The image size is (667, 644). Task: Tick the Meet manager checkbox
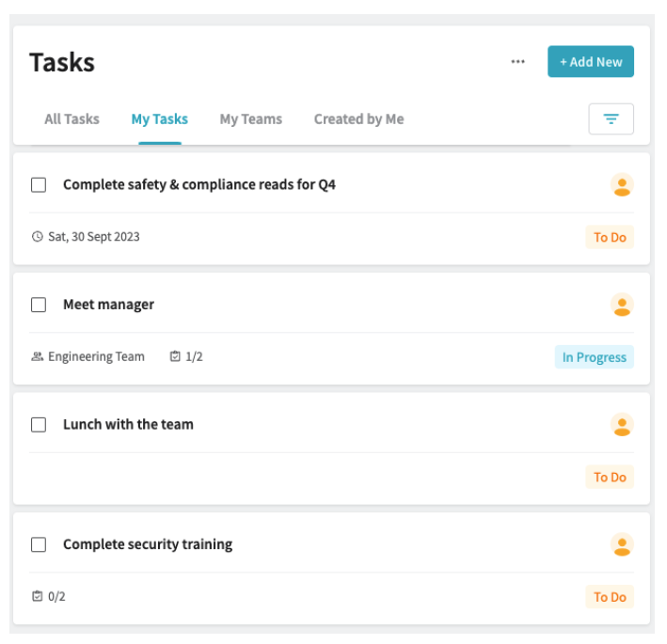click(39, 305)
